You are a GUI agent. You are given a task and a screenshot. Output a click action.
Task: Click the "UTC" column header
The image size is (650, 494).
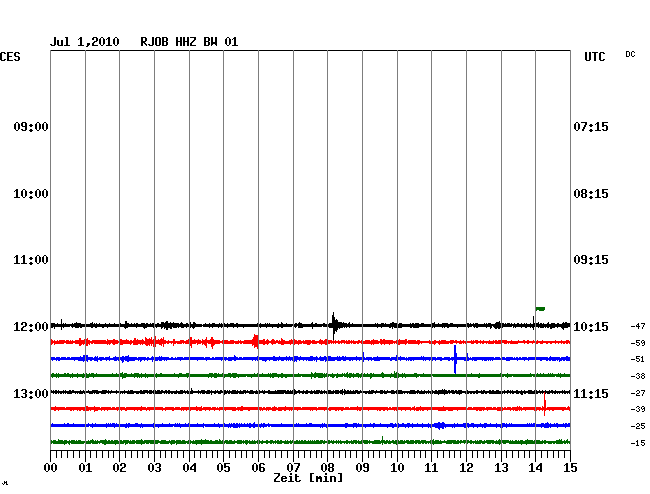pos(595,57)
